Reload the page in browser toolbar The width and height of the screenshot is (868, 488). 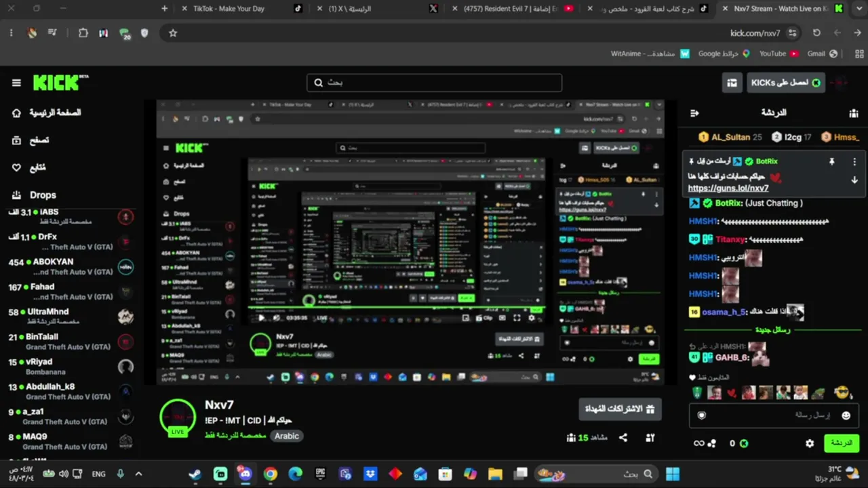[x=816, y=33]
